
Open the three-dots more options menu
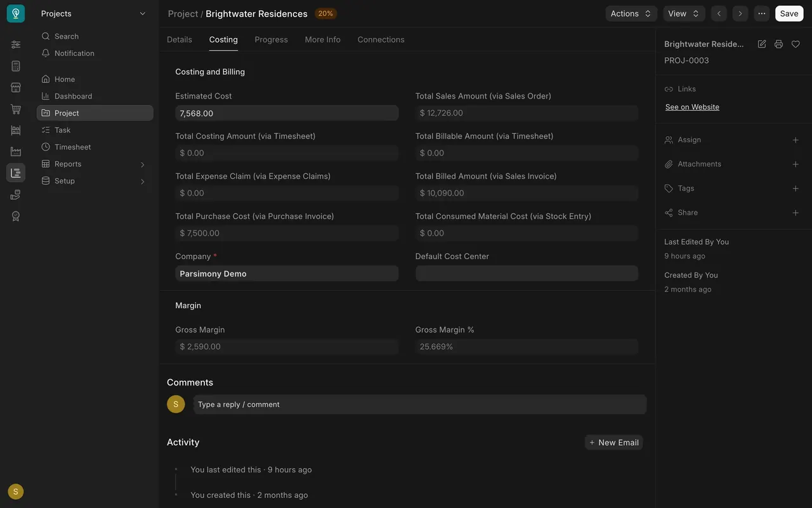point(761,13)
